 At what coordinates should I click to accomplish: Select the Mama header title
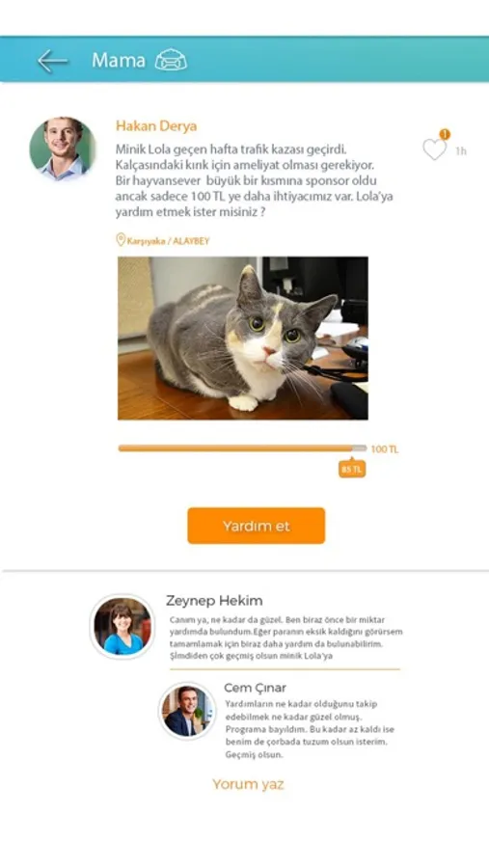click(119, 60)
